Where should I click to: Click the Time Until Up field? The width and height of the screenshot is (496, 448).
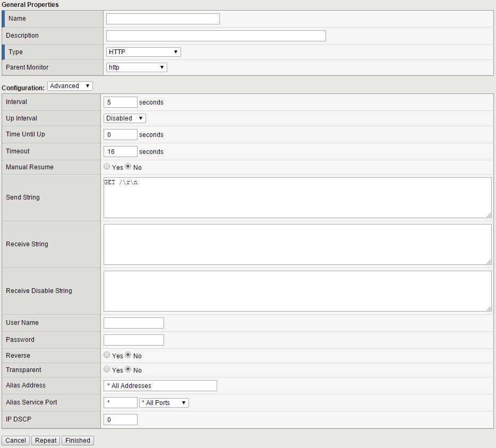pyautogui.click(x=121, y=135)
